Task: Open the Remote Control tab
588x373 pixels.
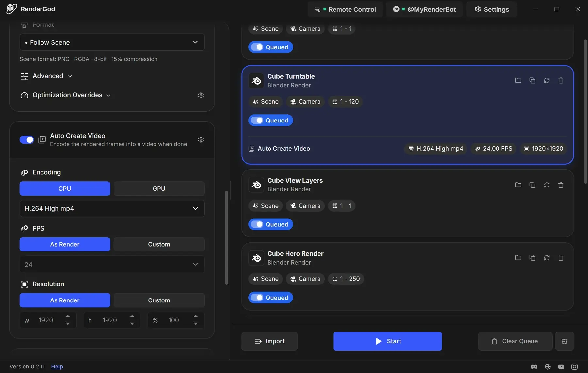Action: 345,9
